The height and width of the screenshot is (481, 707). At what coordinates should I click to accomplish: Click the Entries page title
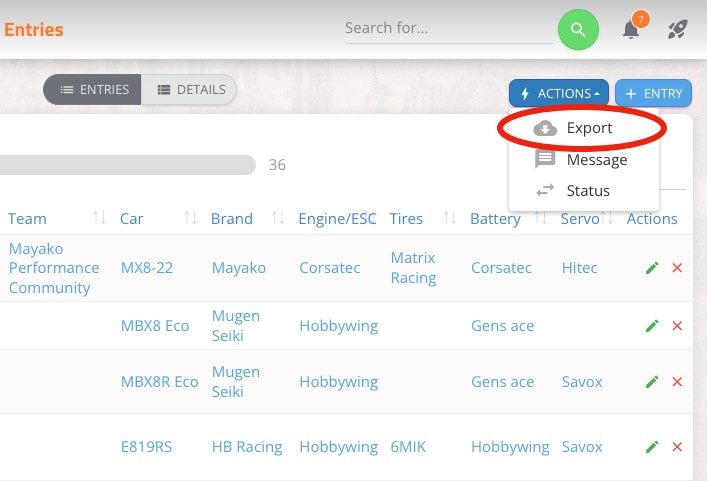click(x=34, y=30)
